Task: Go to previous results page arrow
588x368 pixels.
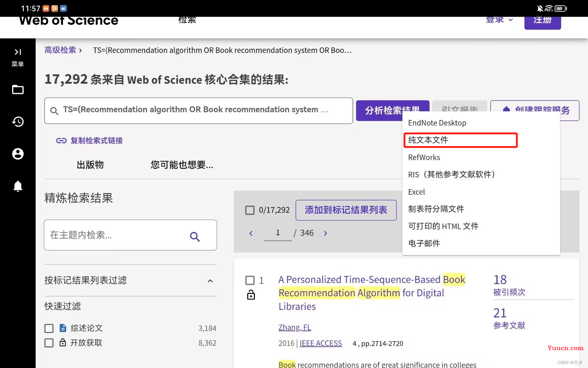Action: point(251,233)
